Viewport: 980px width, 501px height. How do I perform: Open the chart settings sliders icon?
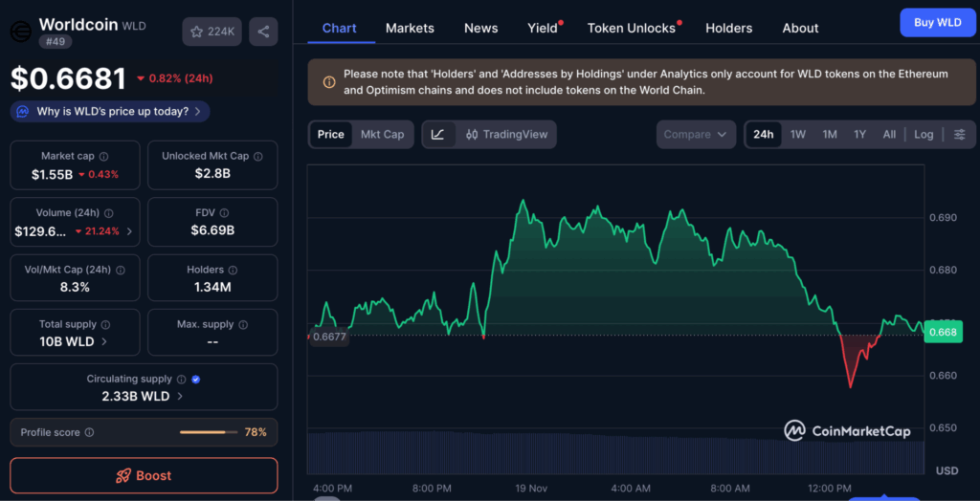pyautogui.click(x=959, y=135)
